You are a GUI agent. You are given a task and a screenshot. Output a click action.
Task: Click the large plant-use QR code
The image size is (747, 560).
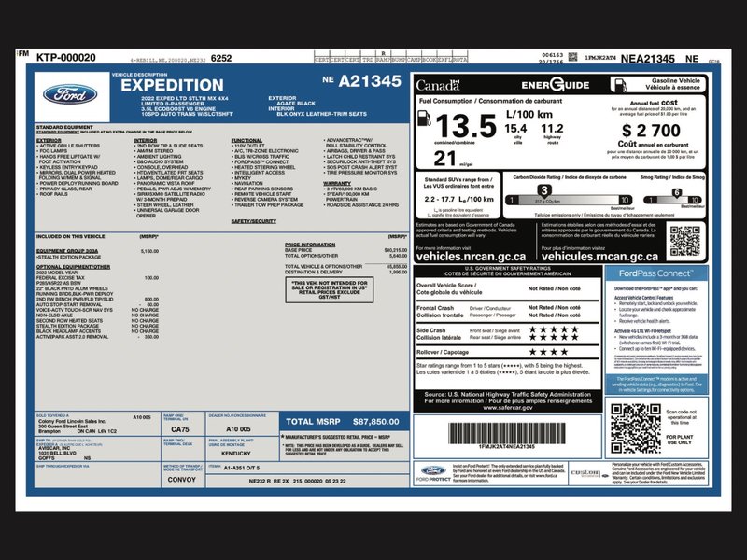pyautogui.click(x=636, y=428)
